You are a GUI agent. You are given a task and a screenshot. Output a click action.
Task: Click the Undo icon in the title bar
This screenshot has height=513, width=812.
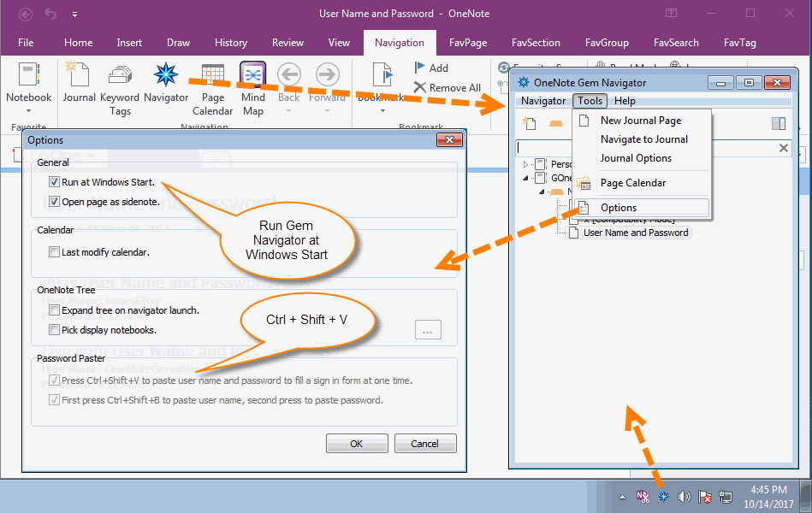coord(50,14)
